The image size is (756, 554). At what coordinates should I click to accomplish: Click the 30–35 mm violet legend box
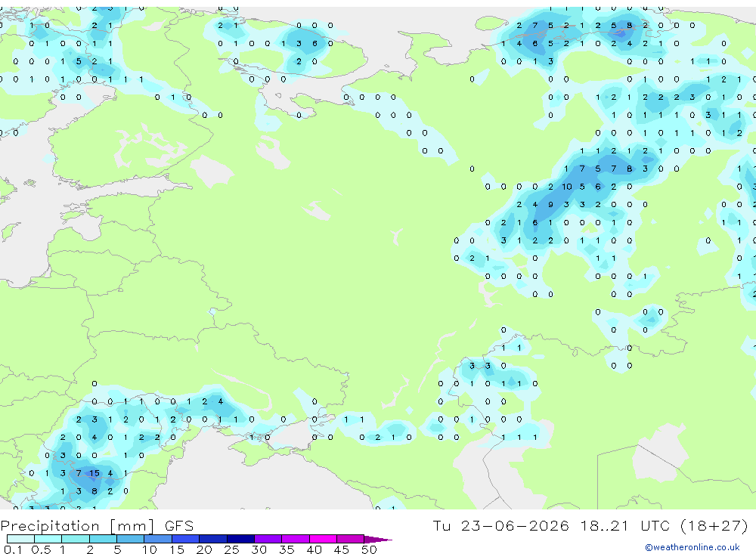point(268,539)
